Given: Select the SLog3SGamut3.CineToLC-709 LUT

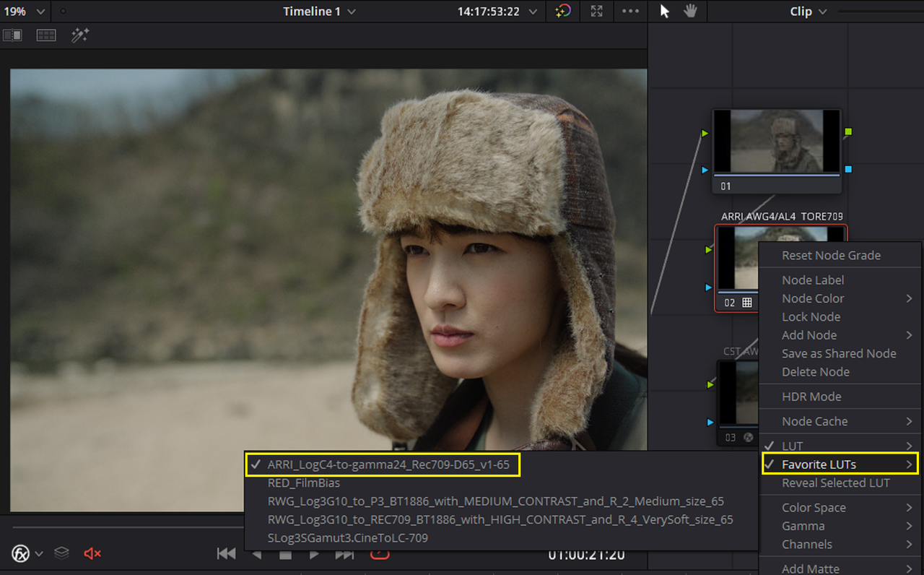Looking at the screenshot, I should [x=502, y=538].
